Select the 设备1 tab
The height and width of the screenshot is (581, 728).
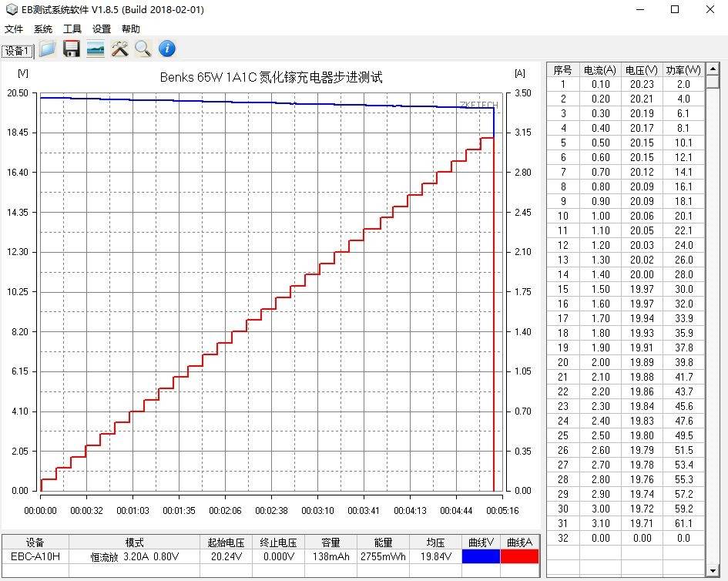tap(18, 51)
